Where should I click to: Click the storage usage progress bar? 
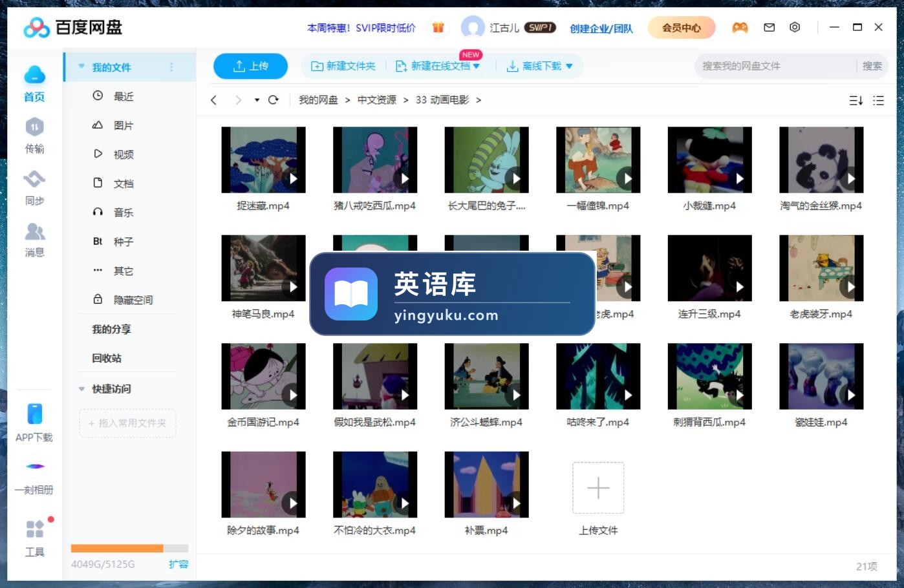click(129, 548)
